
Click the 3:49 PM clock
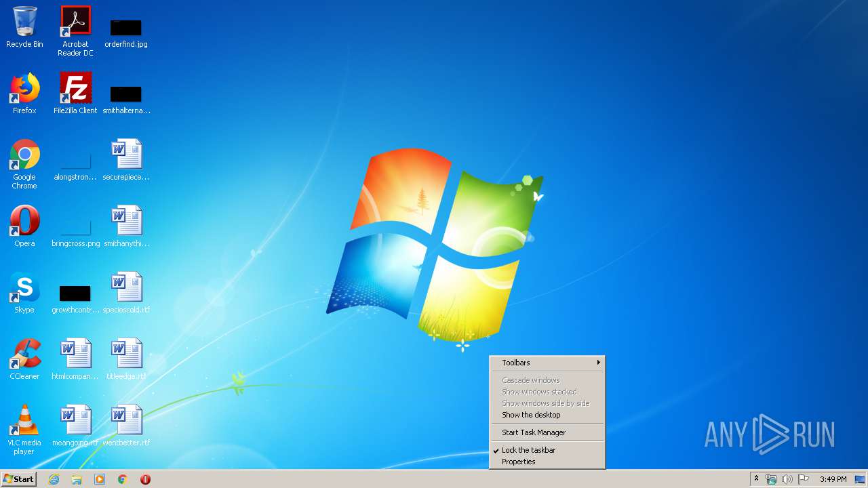pos(833,479)
